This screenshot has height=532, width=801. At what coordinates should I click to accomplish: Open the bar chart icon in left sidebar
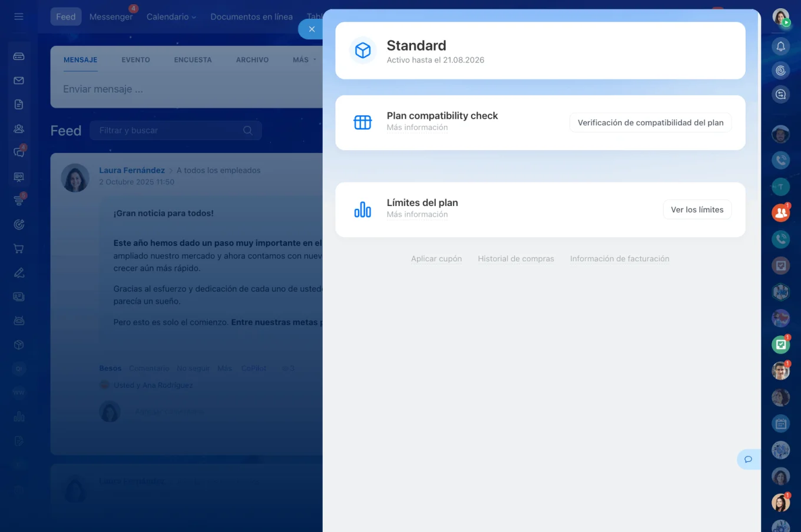click(x=19, y=417)
